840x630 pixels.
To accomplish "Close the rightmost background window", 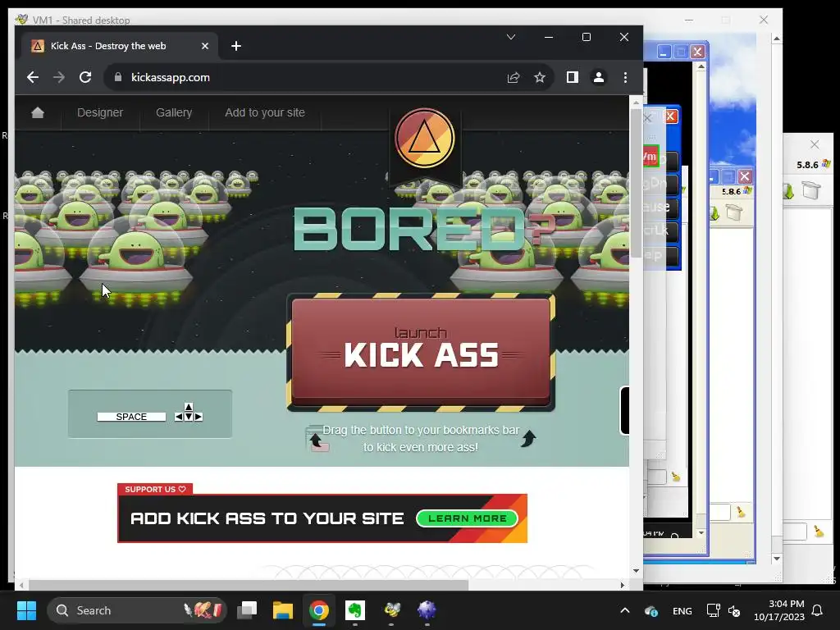I will click(x=815, y=144).
